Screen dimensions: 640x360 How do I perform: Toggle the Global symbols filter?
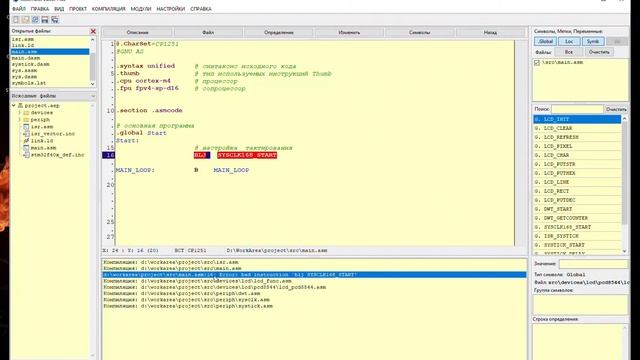[x=546, y=41]
